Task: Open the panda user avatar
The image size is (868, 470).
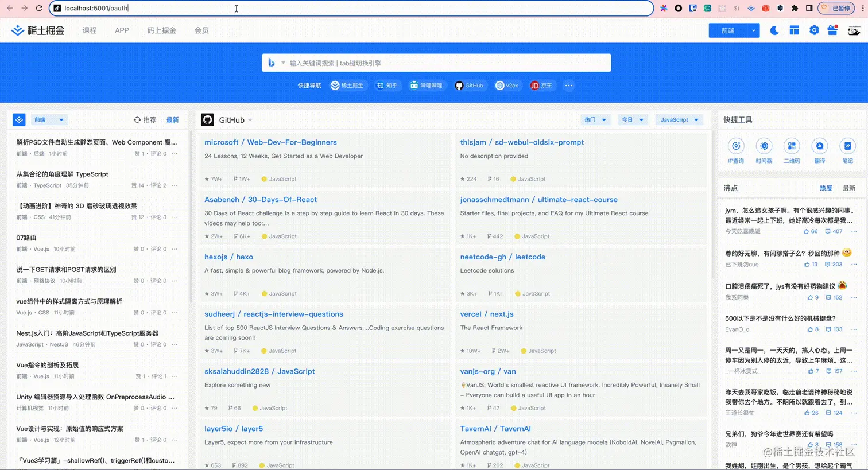Action: [x=854, y=30]
